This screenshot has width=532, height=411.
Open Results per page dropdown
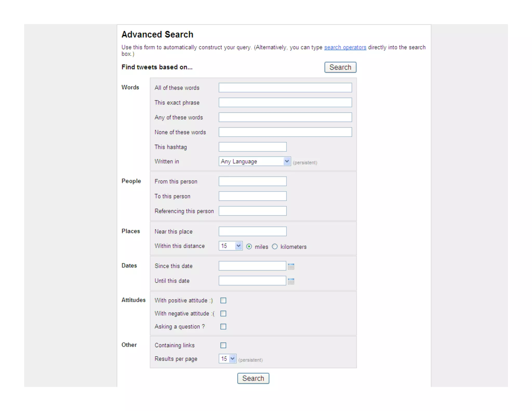[x=227, y=359]
